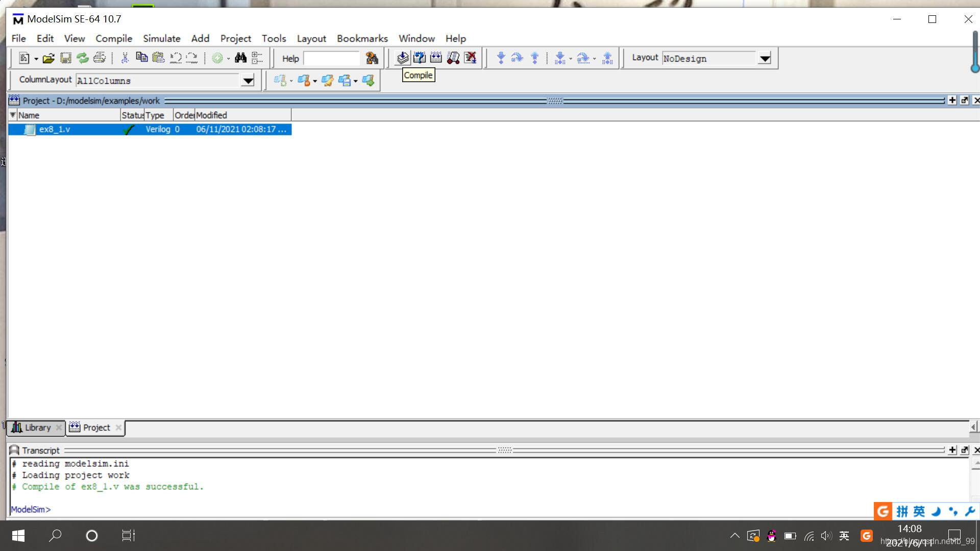Open the Windows Start menu
Viewport: 980px width, 551px height.
18,536
